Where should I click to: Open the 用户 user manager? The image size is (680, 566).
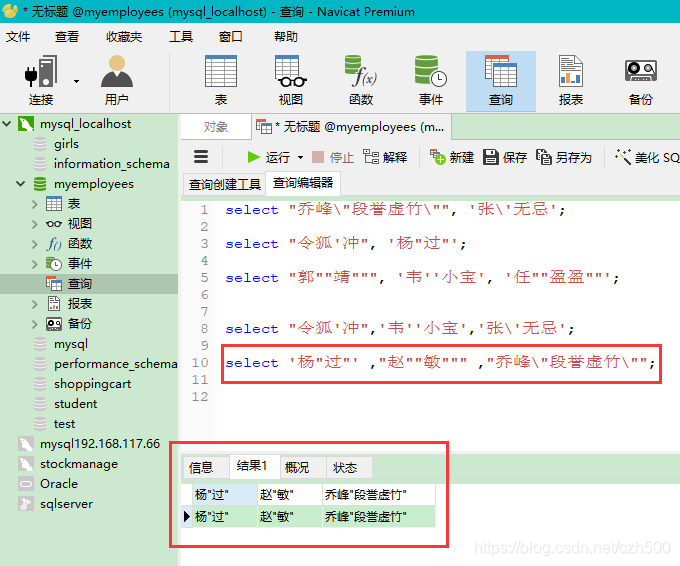pyautogui.click(x=117, y=81)
